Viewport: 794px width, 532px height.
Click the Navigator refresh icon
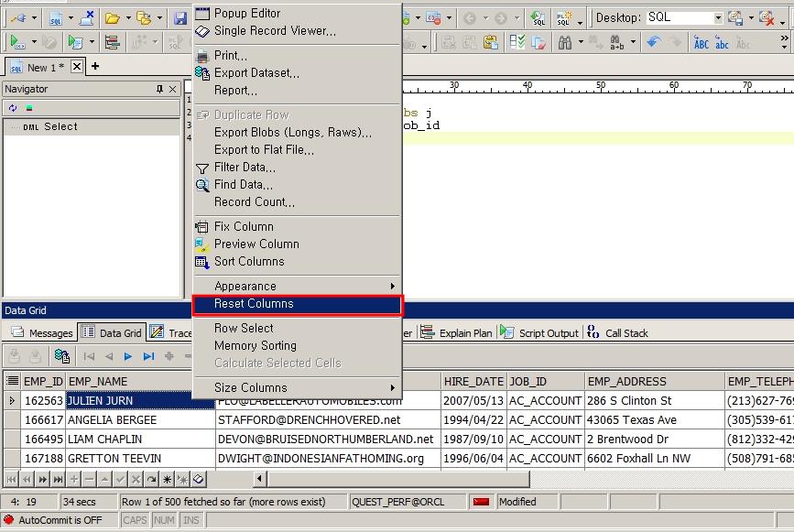13,108
